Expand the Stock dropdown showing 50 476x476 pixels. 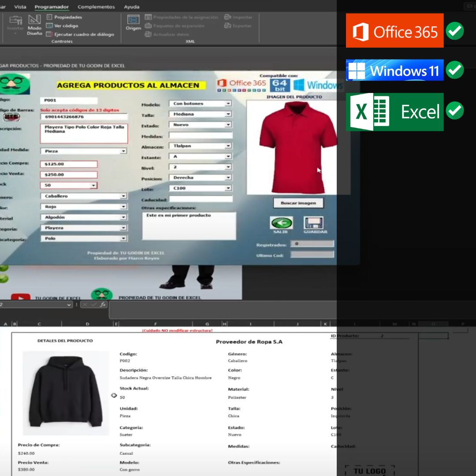coord(93,185)
